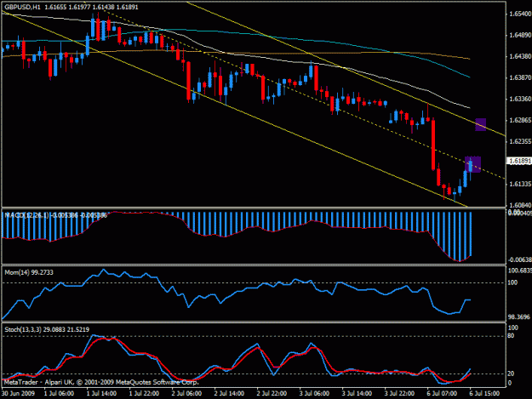Click the 30 Jun 2009 time axis label
This screenshot has height=399, width=532.
pos(18,394)
